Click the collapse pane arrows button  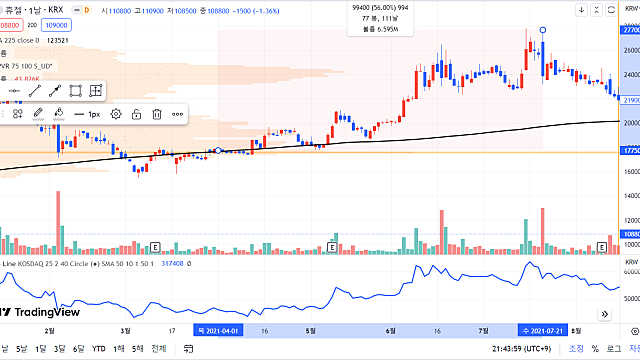click(596, 10)
